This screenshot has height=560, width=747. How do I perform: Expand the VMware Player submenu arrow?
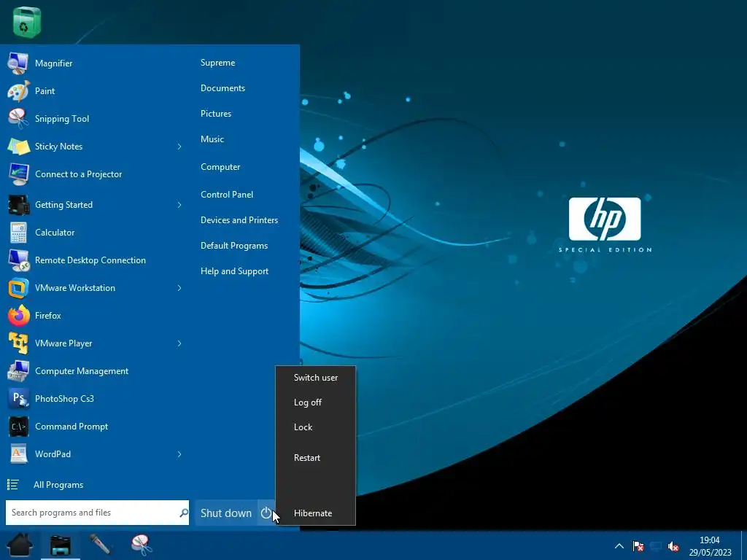tap(179, 343)
